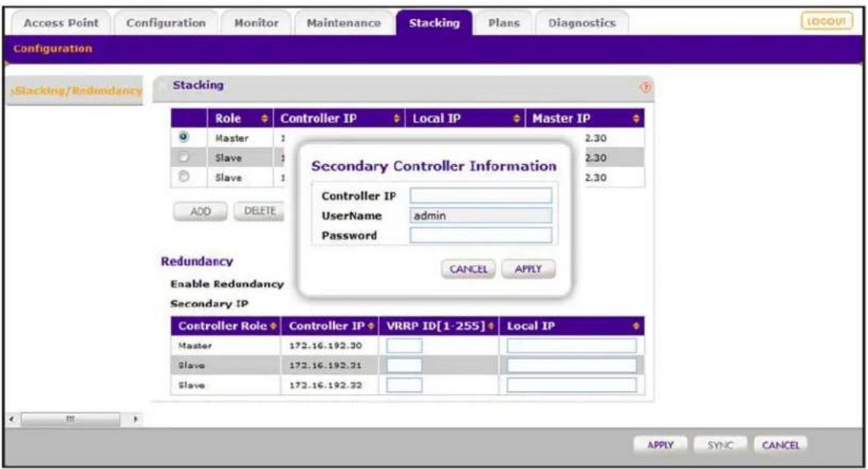Viewport: 868px width, 469px height.
Task: Click the ADD button
Action: coord(201,212)
